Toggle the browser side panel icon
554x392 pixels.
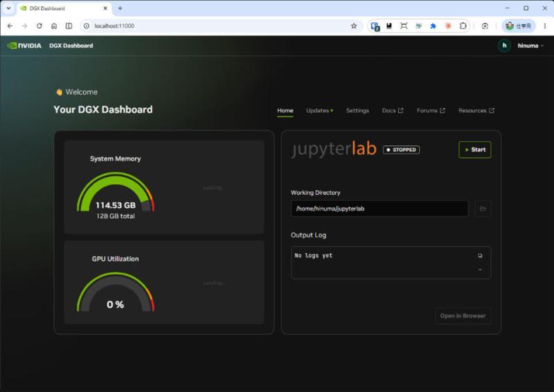pos(69,26)
